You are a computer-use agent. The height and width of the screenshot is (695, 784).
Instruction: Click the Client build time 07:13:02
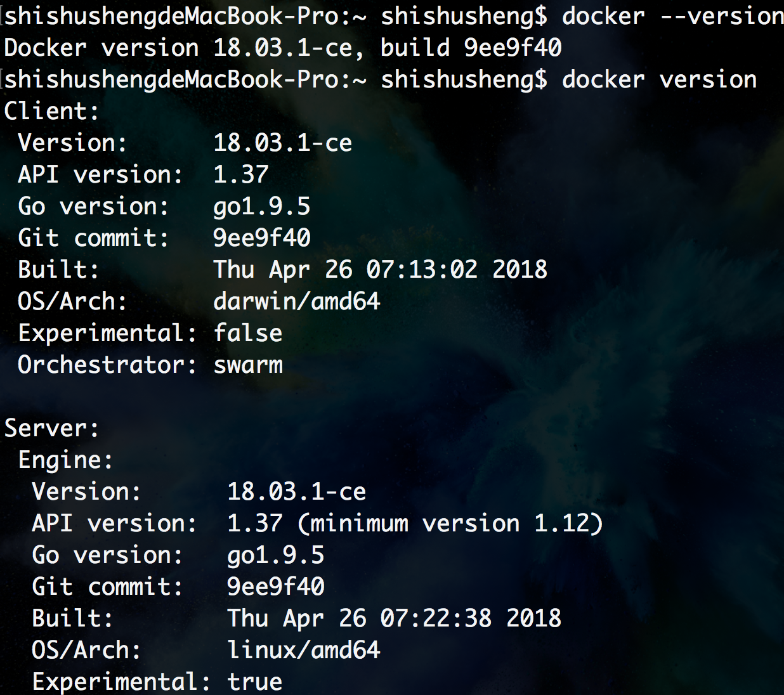pyautogui.click(x=422, y=270)
